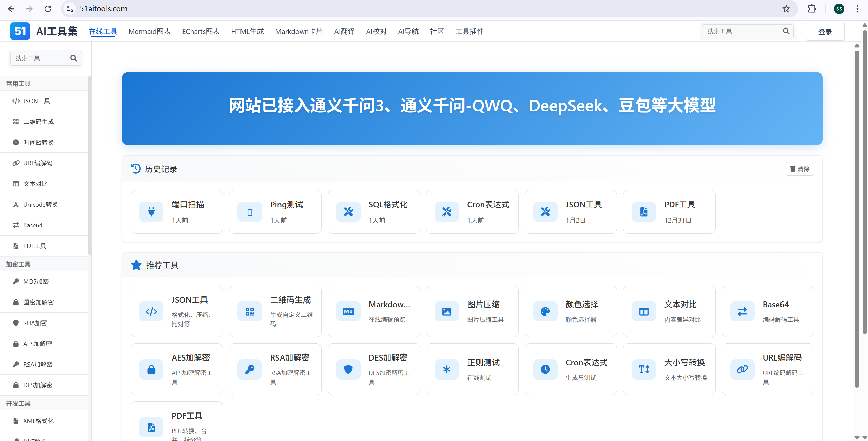This screenshot has height=441, width=868.
Task: Click the 图片压缩 image icon
Action: pyautogui.click(x=447, y=311)
